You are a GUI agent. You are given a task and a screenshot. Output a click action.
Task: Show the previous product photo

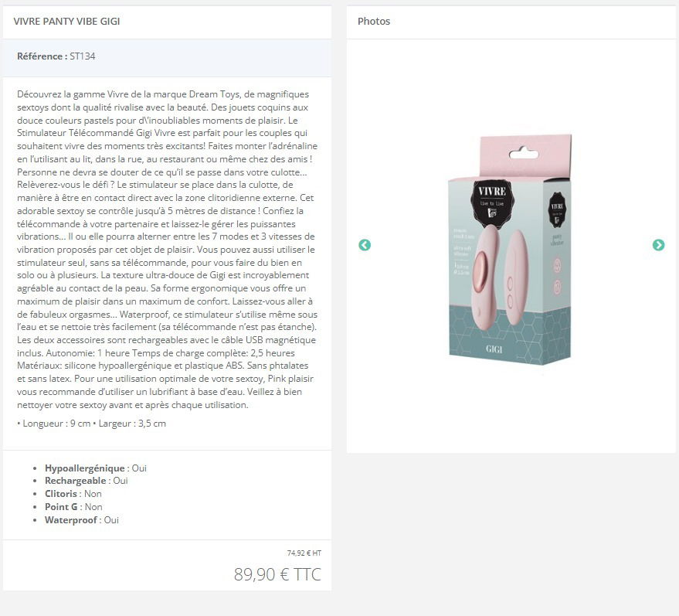[x=365, y=245]
